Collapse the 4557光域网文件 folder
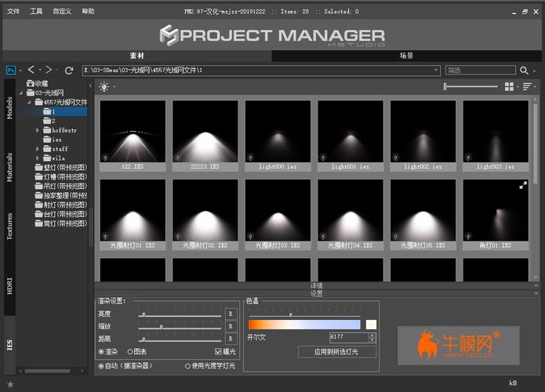 [30, 102]
